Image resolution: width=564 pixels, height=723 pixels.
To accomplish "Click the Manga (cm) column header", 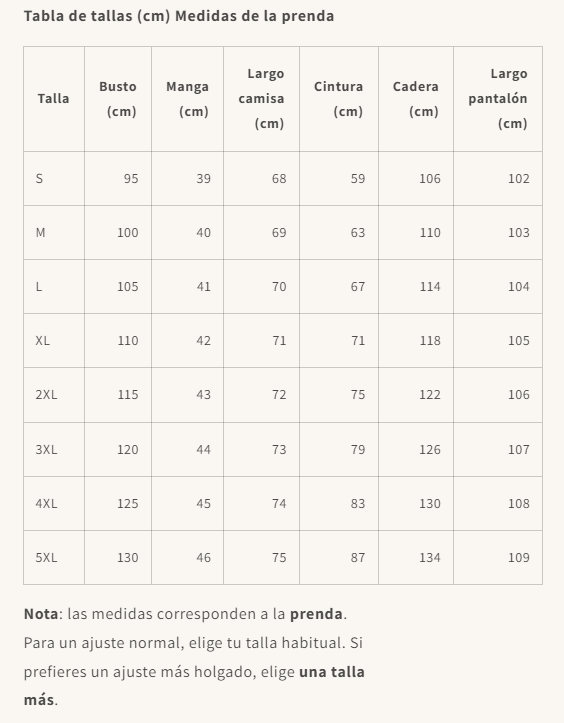I will click(187, 99).
